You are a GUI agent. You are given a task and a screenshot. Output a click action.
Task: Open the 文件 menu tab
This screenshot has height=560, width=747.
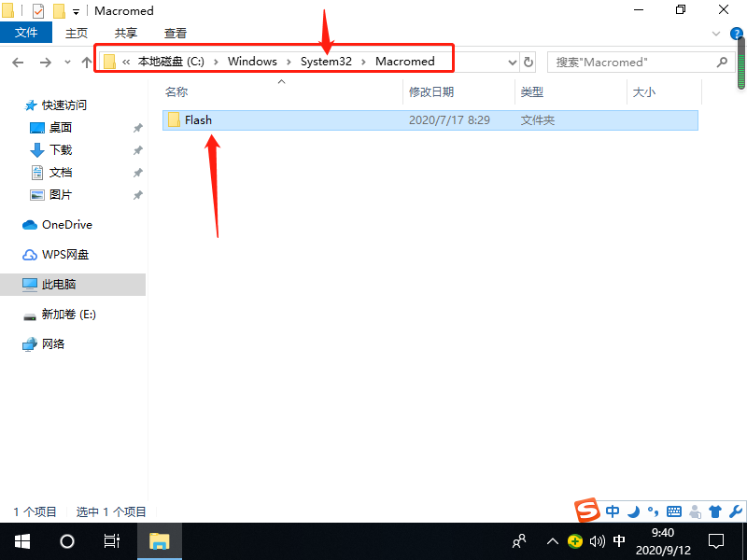(x=26, y=33)
